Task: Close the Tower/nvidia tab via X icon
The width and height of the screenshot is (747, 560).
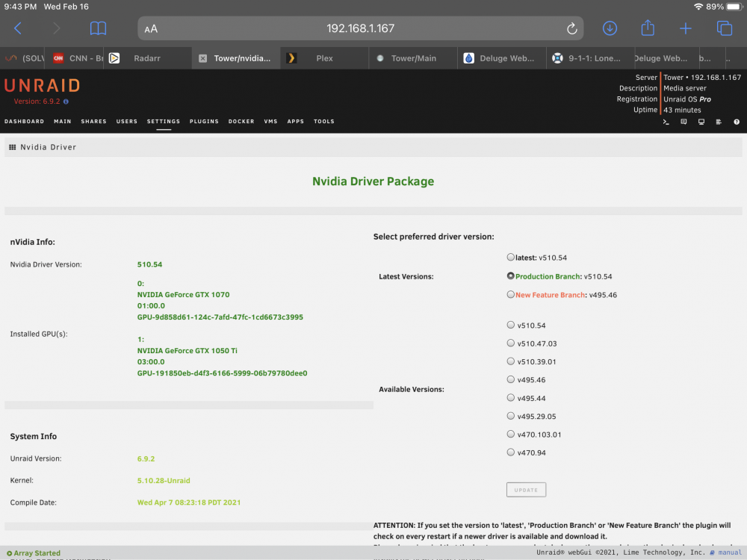Action: click(202, 58)
